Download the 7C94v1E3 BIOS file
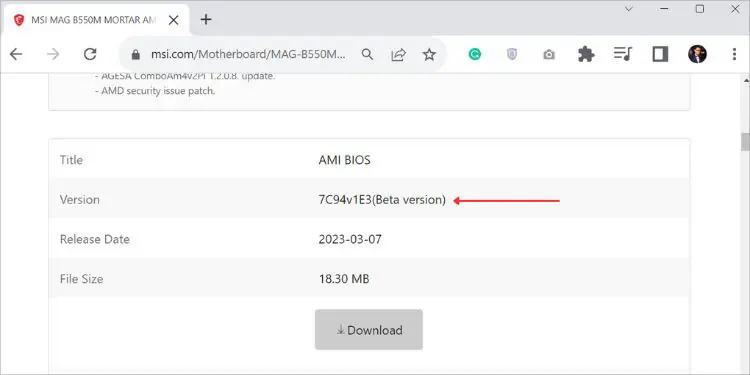750x375 pixels. (x=369, y=330)
